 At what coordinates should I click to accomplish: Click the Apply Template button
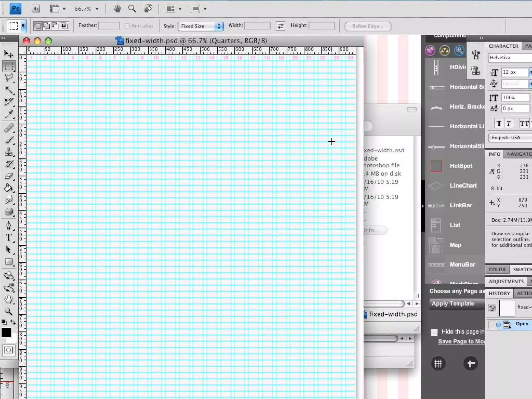tap(453, 303)
